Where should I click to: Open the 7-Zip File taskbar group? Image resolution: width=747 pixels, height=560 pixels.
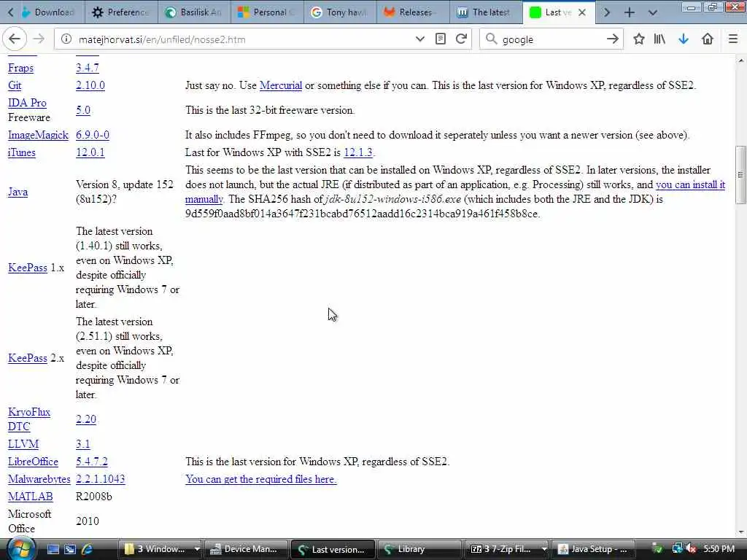click(507, 549)
